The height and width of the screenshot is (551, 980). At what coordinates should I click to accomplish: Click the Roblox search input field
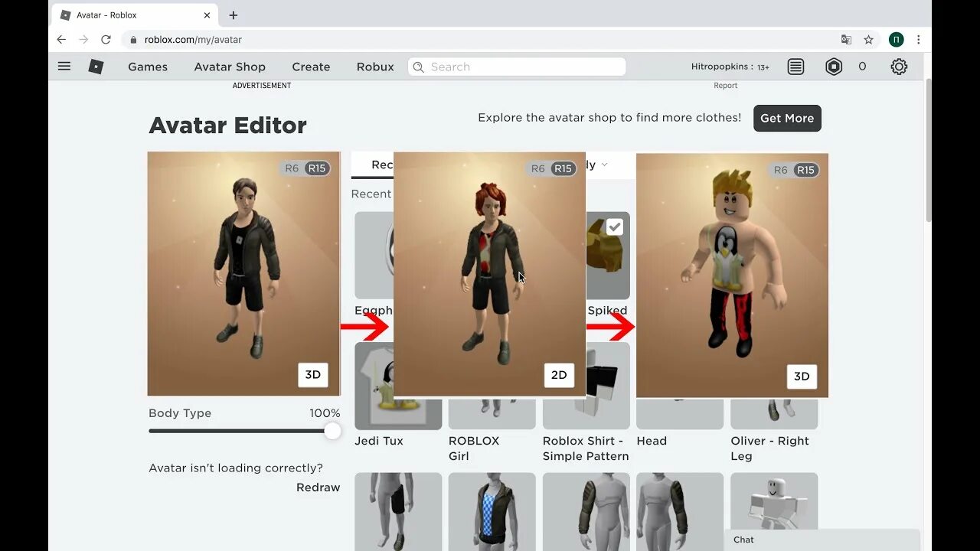point(517,67)
